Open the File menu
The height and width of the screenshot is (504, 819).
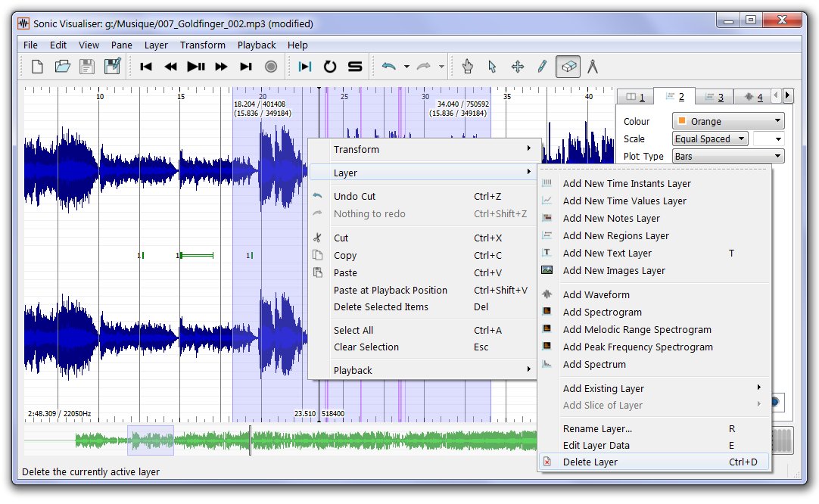coord(30,45)
